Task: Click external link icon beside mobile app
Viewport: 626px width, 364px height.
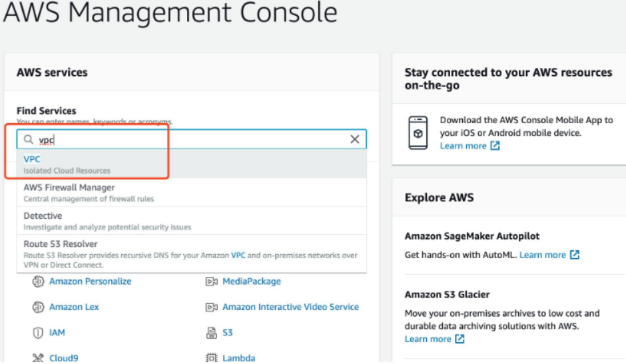Action: point(495,146)
